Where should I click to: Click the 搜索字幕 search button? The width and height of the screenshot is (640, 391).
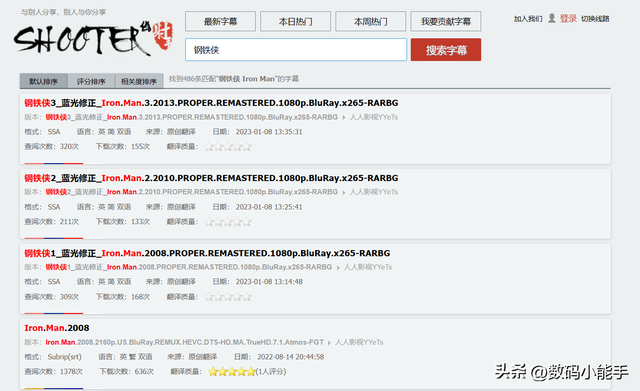pos(446,50)
